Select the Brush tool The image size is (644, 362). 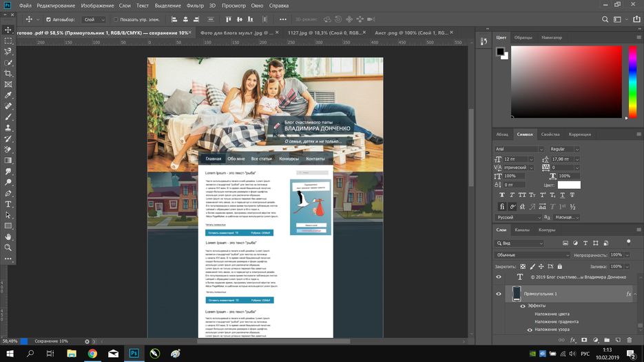(x=8, y=117)
